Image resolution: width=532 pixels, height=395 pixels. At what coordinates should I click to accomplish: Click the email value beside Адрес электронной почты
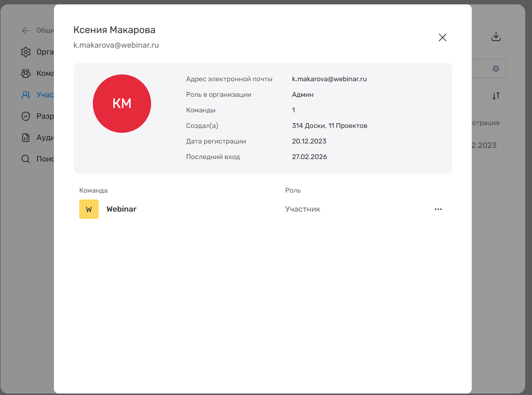pyautogui.click(x=329, y=79)
